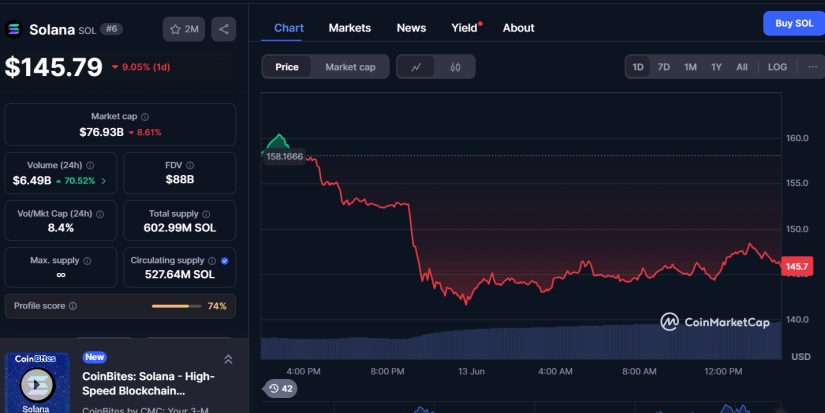Switch to line chart view icon
Image resolution: width=825 pixels, height=413 pixels.
coord(416,67)
